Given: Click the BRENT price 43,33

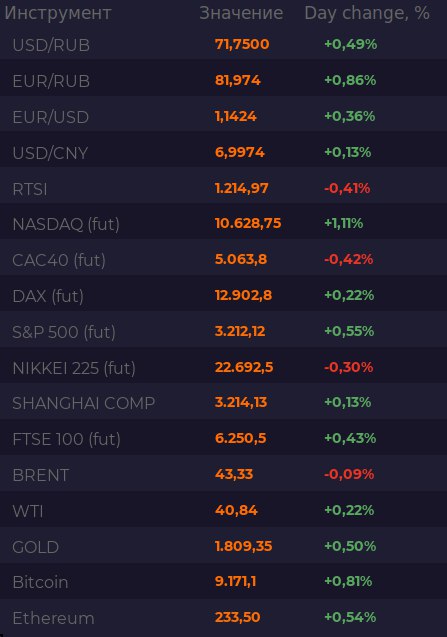Looking at the screenshot, I should point(234,474).
